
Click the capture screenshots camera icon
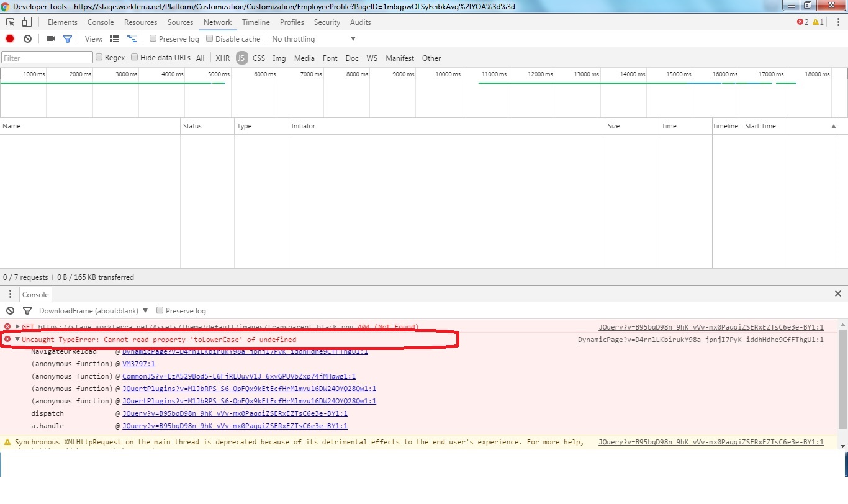pyautogui.click(x=50, y=38)
